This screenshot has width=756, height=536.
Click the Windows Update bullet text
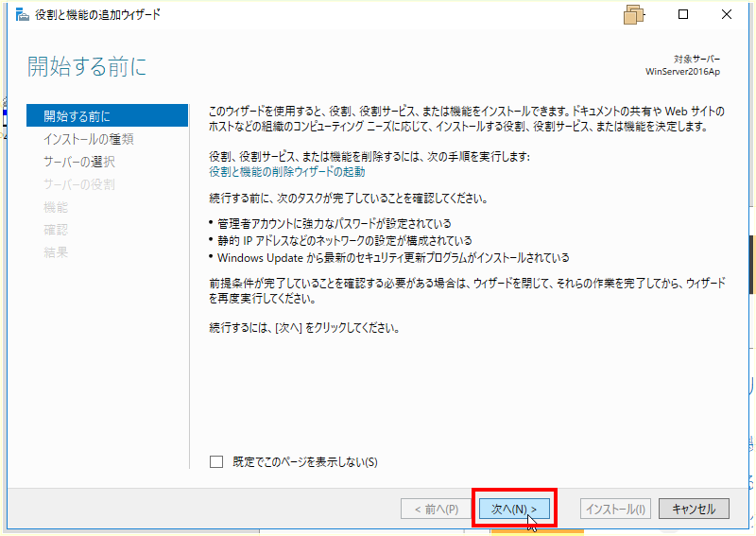click(x=393, y=258)
